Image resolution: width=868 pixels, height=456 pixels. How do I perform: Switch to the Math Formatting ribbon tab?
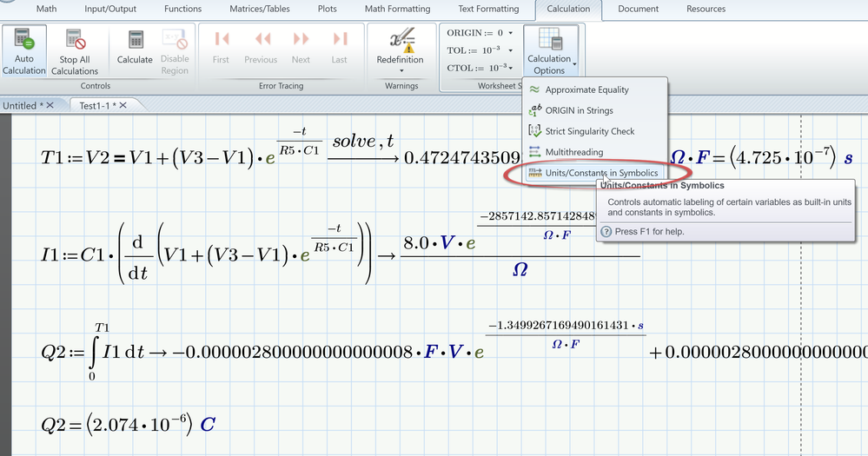[397, 9]
